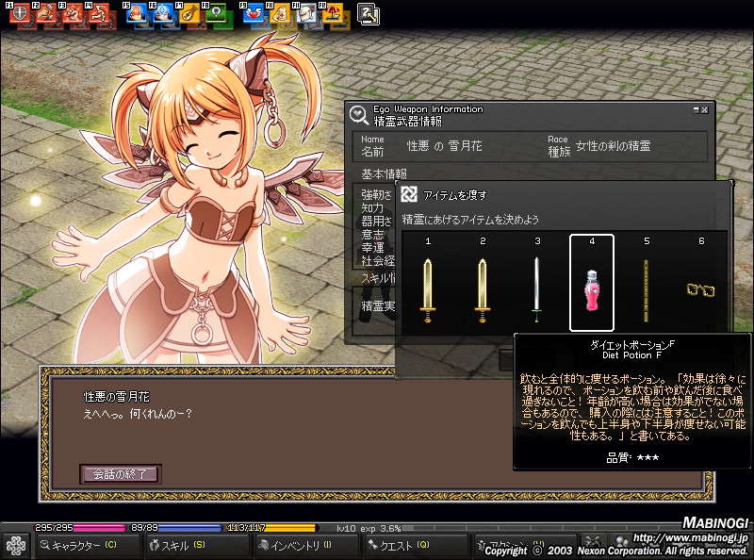Select item 6, the golden glasses

[x=700, y=289]
